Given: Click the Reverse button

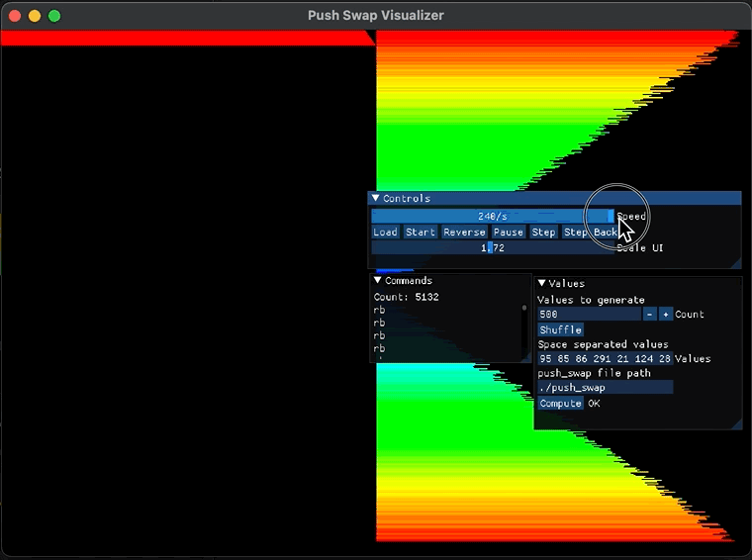Looking at the screenshot, I should [x=464, y=233].
